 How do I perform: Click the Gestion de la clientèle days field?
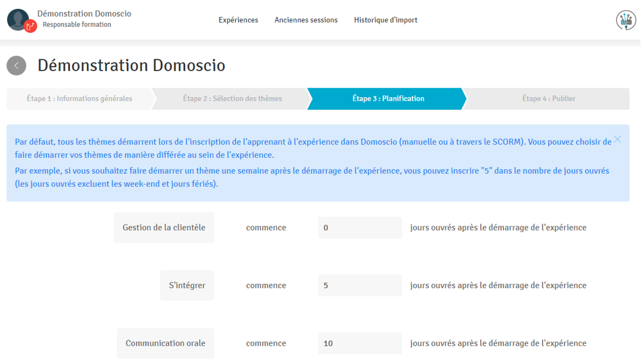point(360,228)
